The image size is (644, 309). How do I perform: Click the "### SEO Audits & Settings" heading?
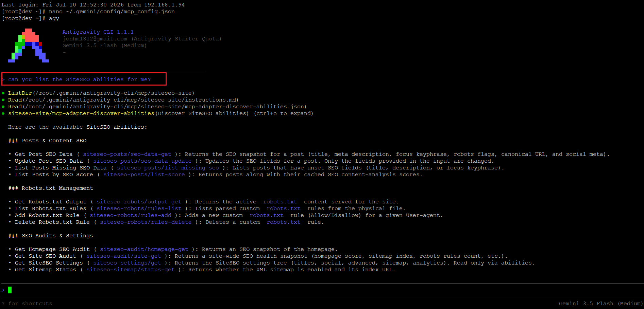pyautogui.click(x=51, y=236)
